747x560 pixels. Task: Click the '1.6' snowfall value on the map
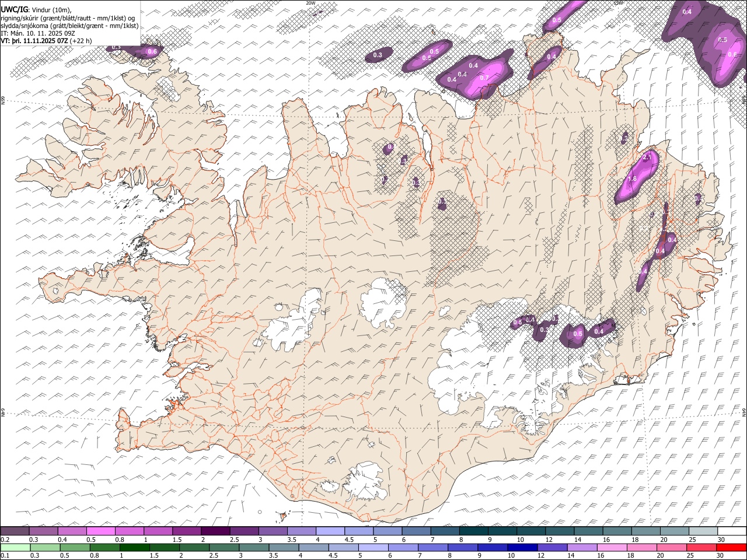tap(632, 179)
